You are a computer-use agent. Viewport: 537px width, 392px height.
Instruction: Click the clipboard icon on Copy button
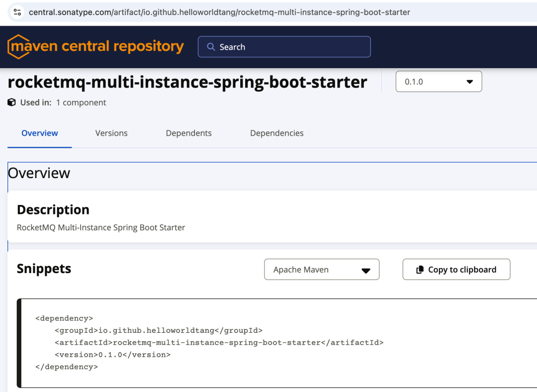pos(420,270)
